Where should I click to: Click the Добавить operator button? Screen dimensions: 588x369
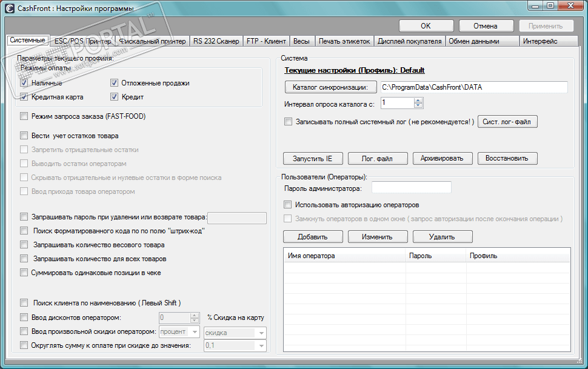point(313,237)
